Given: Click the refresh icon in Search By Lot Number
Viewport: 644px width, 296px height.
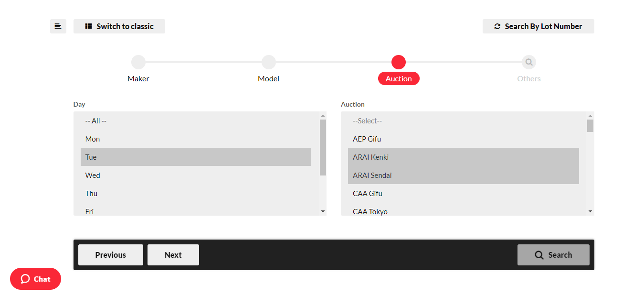Looking at the screenshot, I should pos(496,26).
